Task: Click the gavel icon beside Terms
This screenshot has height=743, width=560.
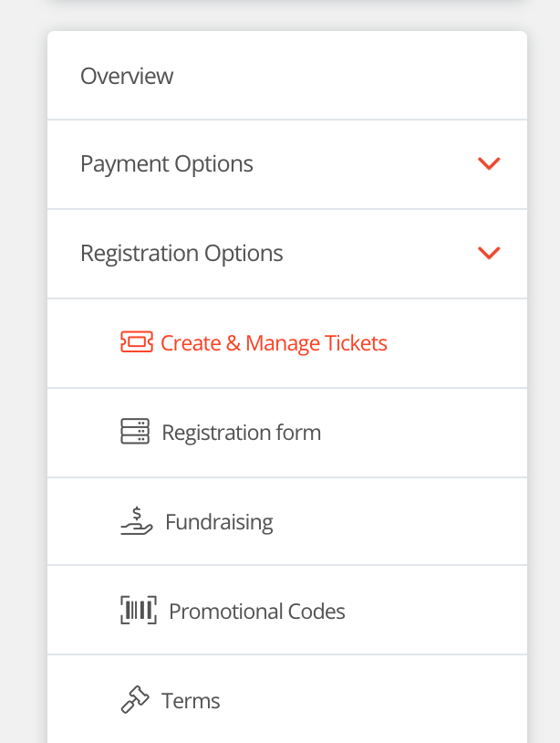Action: coord(135,700)
